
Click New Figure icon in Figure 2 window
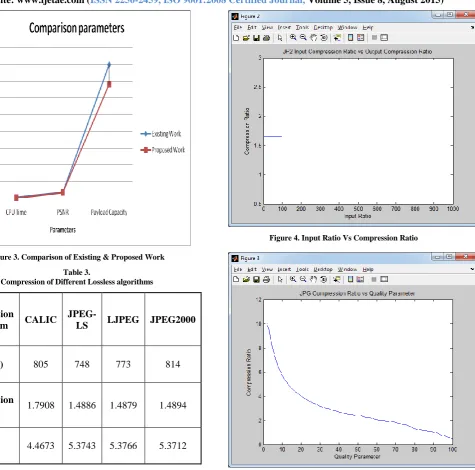236,38
